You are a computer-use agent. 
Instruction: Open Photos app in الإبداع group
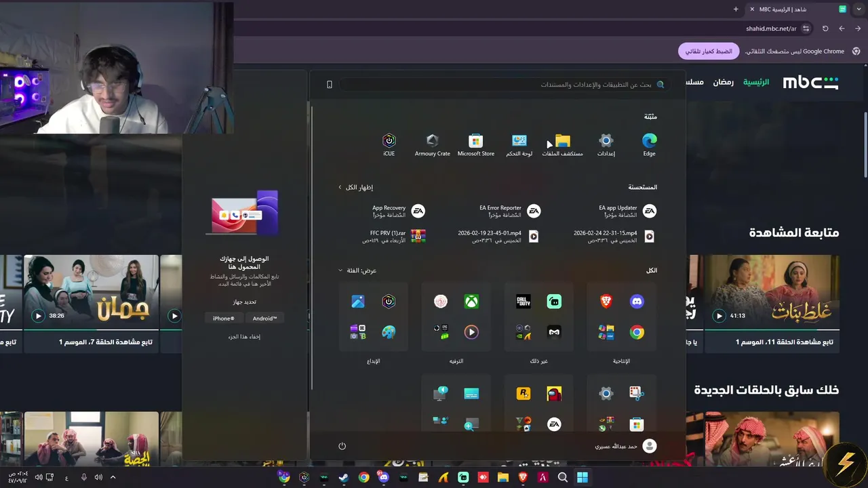[358, 302]
